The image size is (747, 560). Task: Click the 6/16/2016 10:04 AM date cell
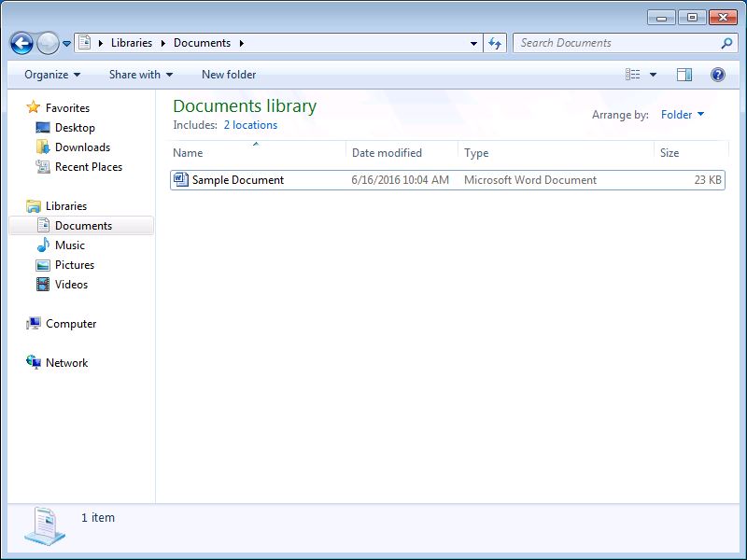coord(401,180)
